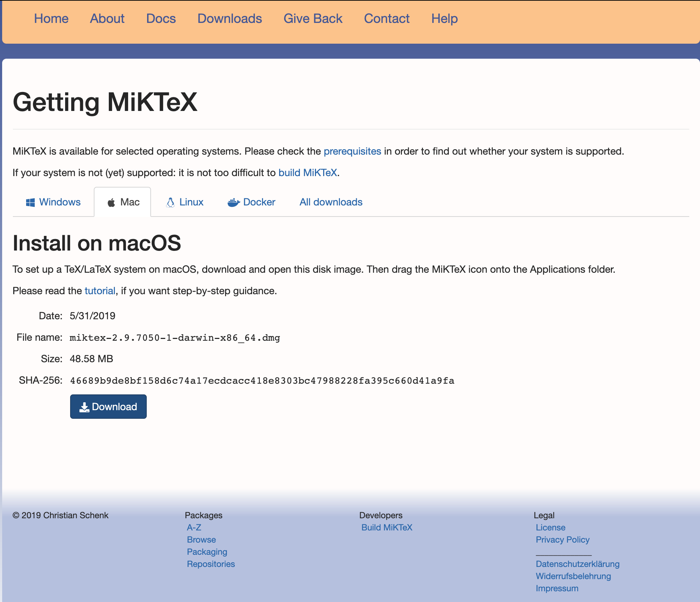
Task: Click the download arrow icon on button
Action: pyautogui.click(x=84, y=407)
